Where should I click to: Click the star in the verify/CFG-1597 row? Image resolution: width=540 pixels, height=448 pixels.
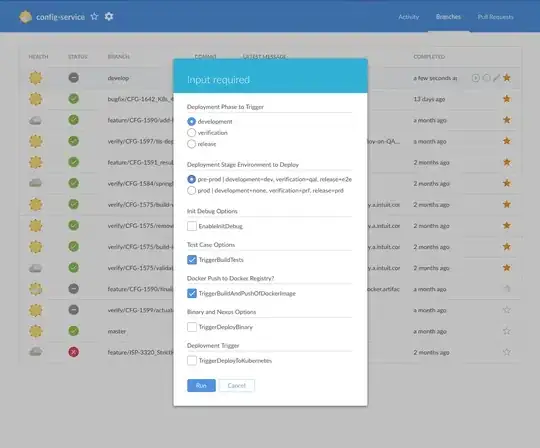(507, 141)
